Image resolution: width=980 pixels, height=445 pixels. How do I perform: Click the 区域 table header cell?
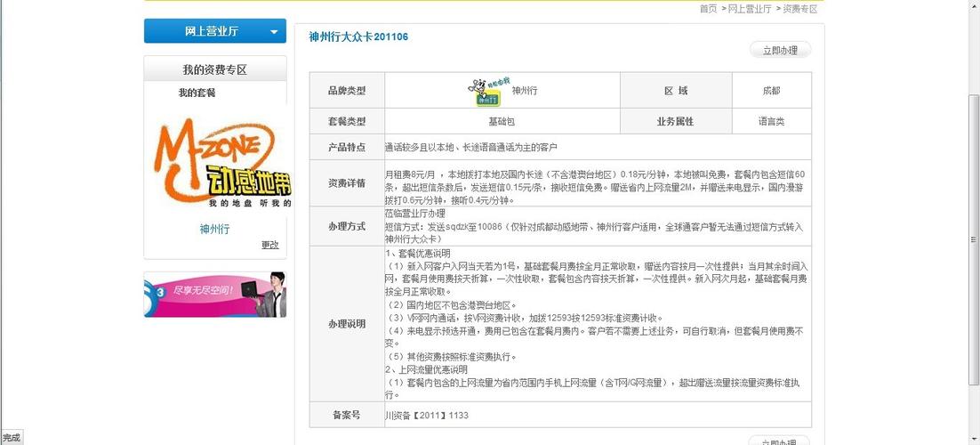676,91
